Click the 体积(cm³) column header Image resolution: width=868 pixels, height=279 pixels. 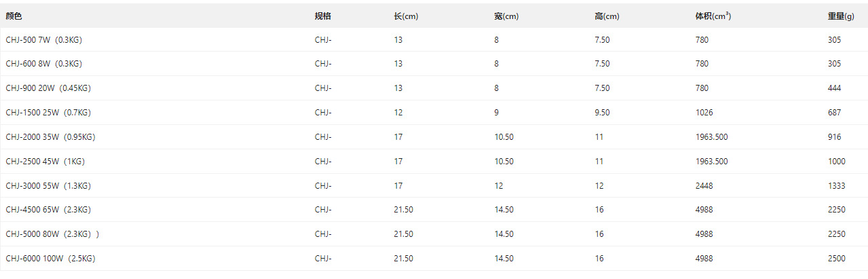[709, 16]
